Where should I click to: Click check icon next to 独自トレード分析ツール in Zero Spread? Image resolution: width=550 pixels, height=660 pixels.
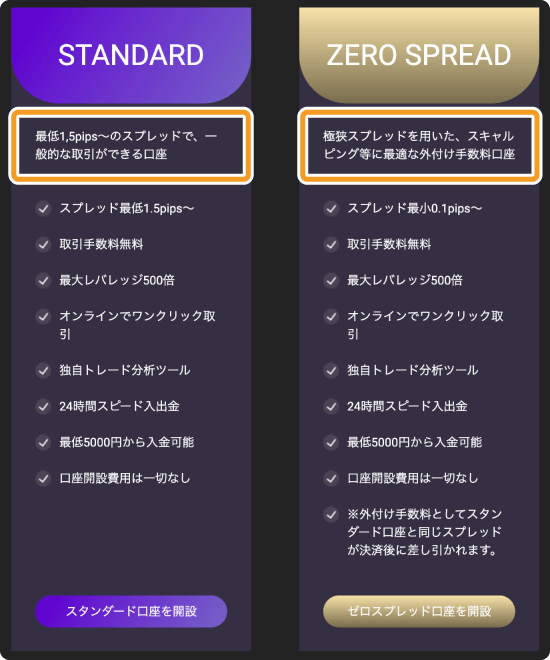[331, 370]
